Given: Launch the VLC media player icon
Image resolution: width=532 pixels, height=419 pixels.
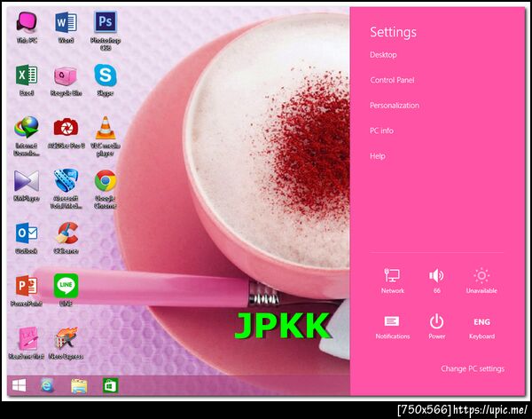Looking at the screenshot, I should 106,137.
